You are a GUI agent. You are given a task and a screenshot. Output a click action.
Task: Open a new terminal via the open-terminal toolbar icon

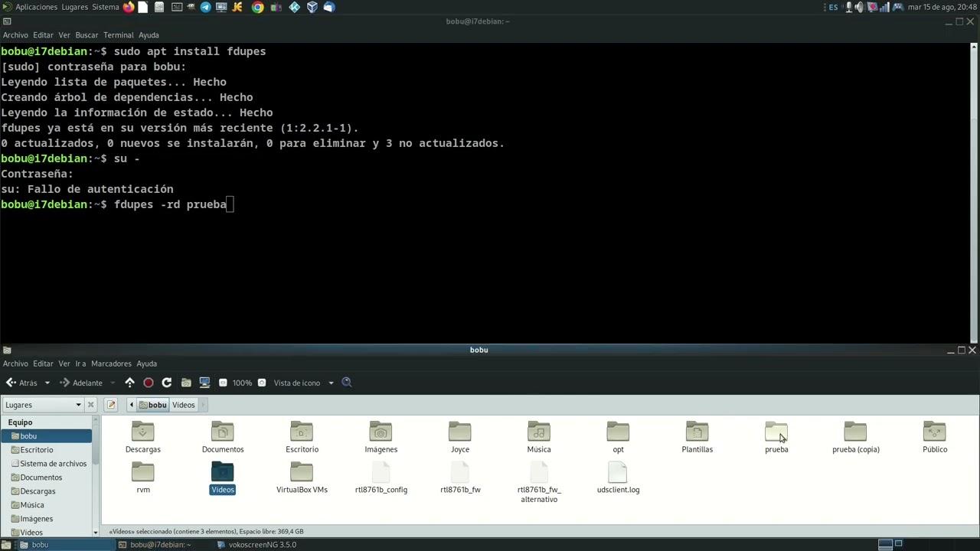pos(204,383)
